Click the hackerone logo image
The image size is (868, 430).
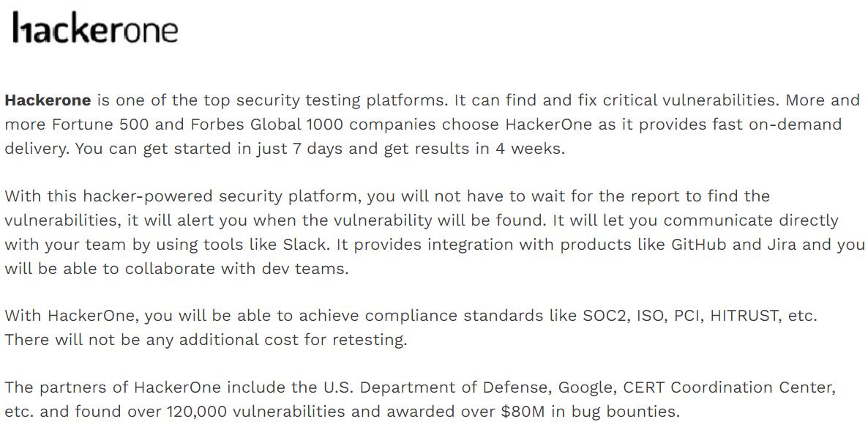95,28
